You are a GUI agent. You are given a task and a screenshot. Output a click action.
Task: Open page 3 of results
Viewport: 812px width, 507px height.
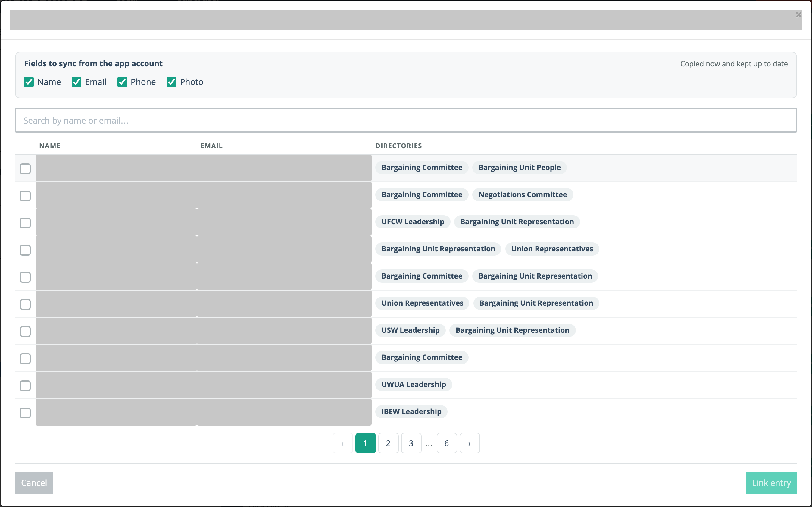pyautogui.click(x=411, y=443)
